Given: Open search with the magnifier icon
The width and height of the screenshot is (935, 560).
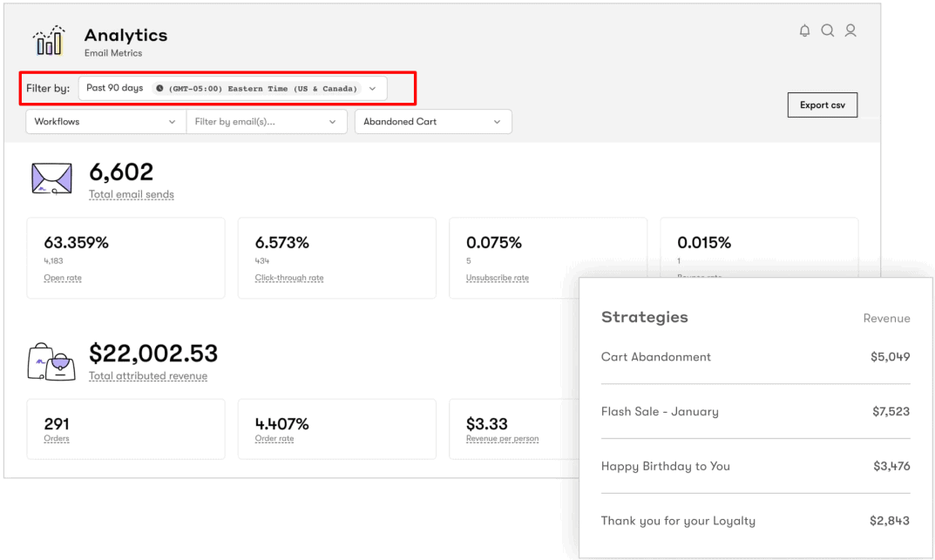Looking at the screenshot, I should 827,30.
